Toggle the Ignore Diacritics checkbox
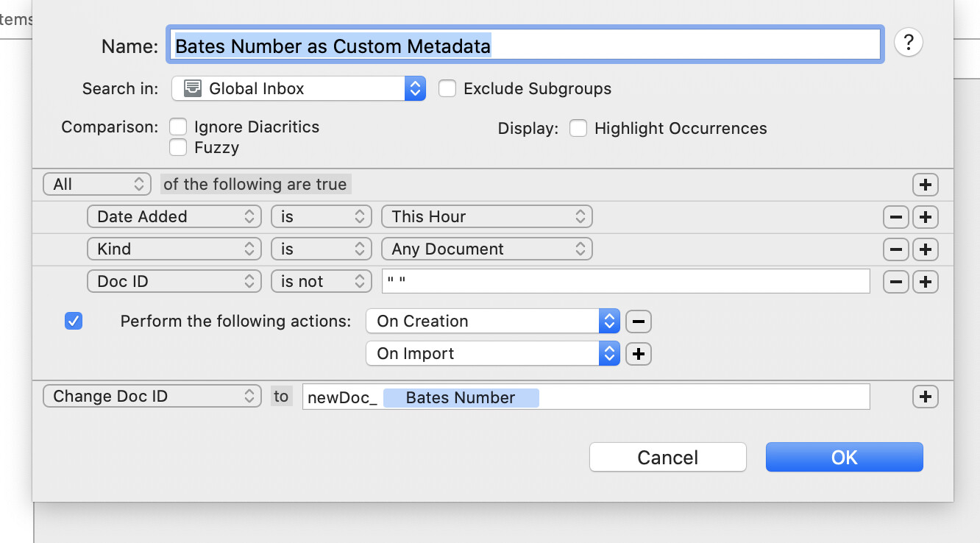 pos(178,127)
